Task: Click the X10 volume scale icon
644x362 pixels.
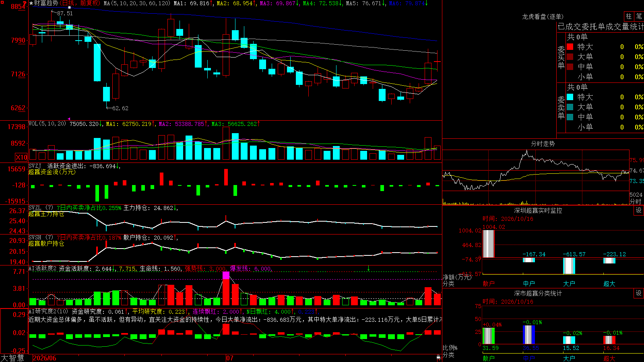Action: 21,157
